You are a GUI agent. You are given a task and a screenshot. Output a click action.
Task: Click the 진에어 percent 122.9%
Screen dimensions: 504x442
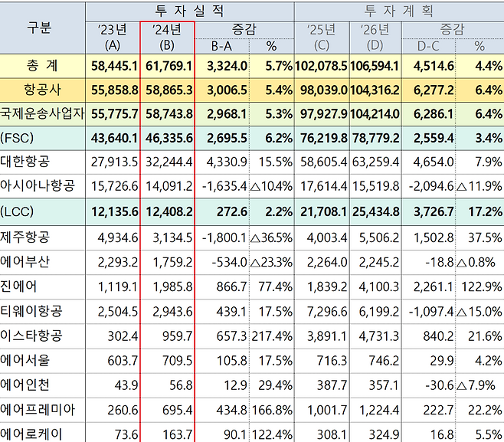tap(482, 286)
